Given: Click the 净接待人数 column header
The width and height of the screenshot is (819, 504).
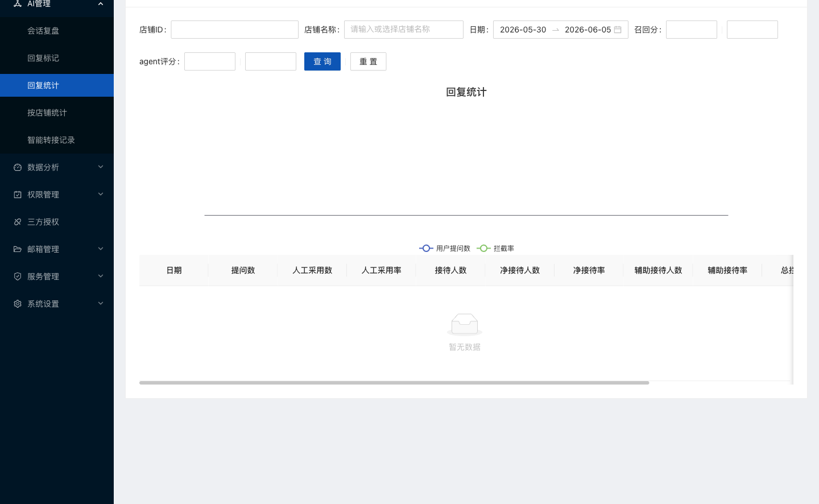Looking at the screenshot, I should 520,270.
